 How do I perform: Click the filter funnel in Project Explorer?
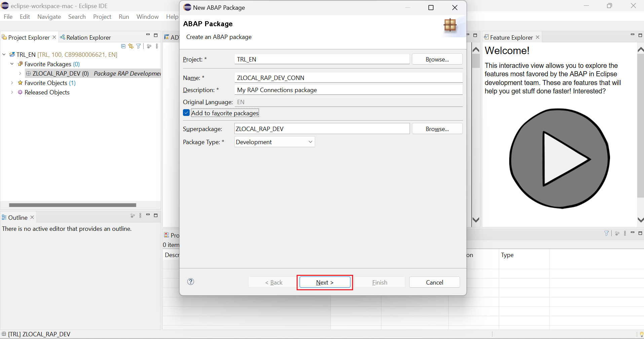139,46
